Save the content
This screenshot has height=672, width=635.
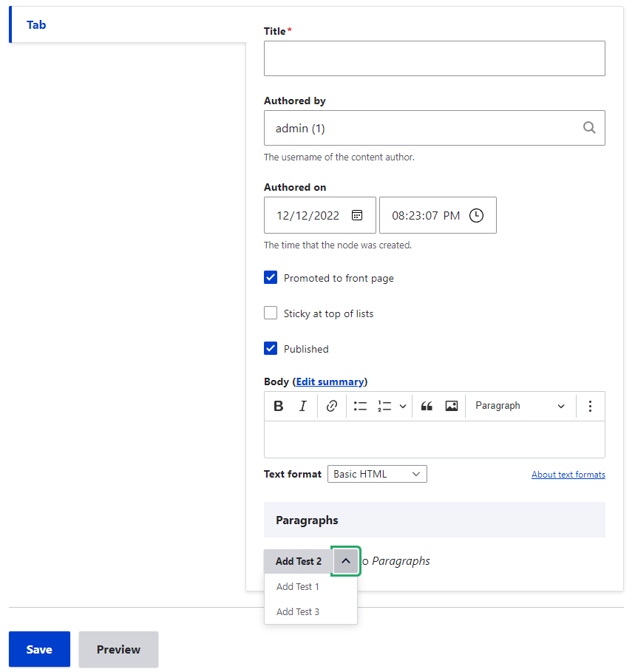click(39, 649)
